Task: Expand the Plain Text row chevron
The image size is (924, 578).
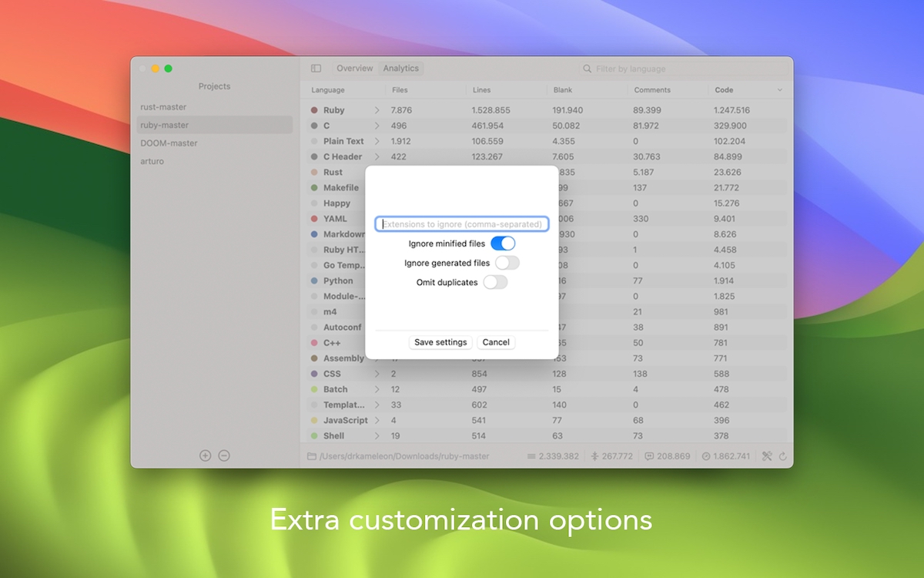Action: 377,141
